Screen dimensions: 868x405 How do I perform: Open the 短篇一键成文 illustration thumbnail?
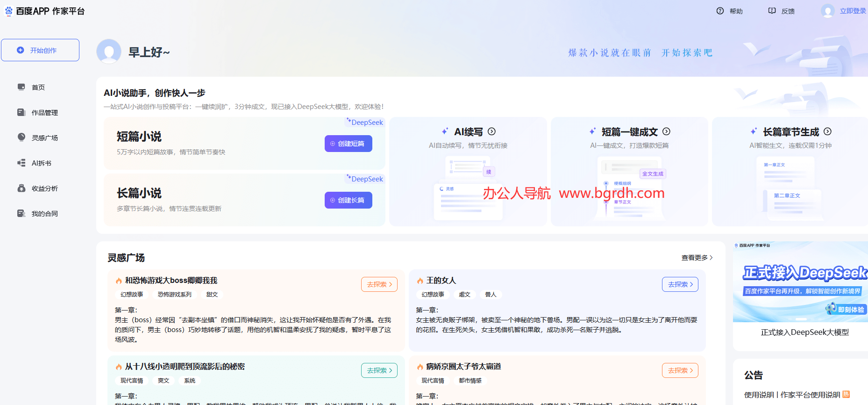[631, 188]
